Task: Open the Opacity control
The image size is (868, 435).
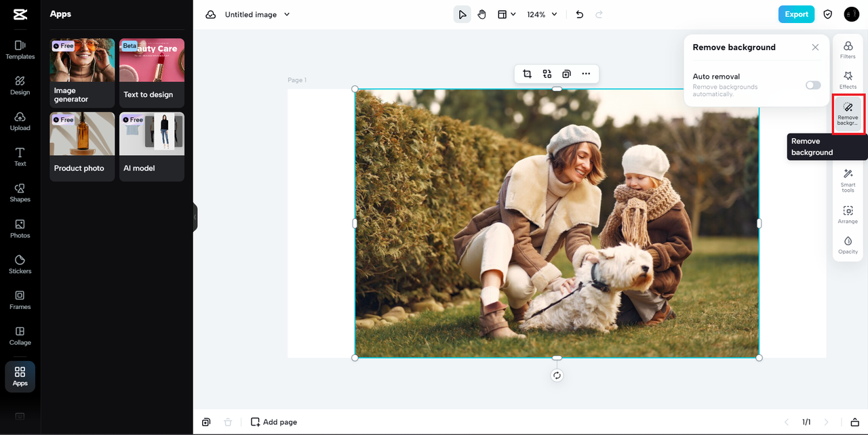Action: pyautogui.click(x=848, y=245)
